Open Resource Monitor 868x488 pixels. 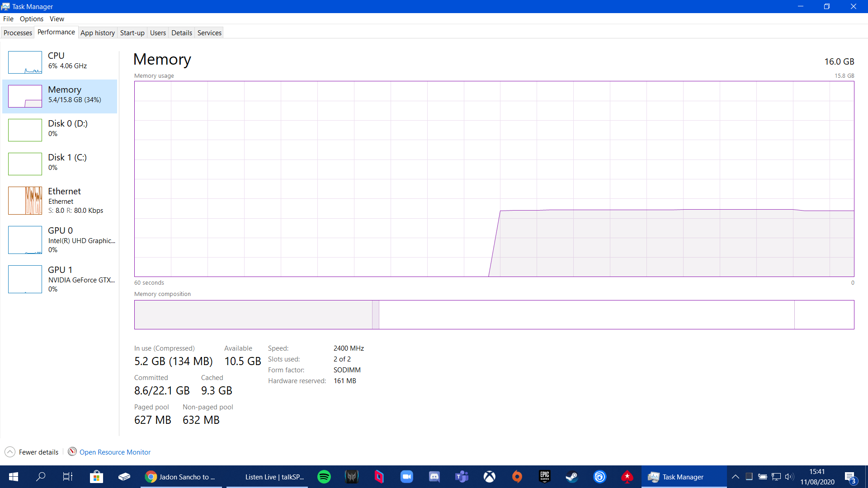(x=114, y=452)
